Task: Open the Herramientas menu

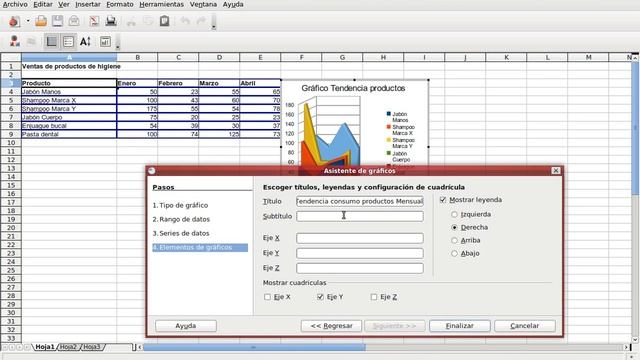Action: (x=162, y=4)
